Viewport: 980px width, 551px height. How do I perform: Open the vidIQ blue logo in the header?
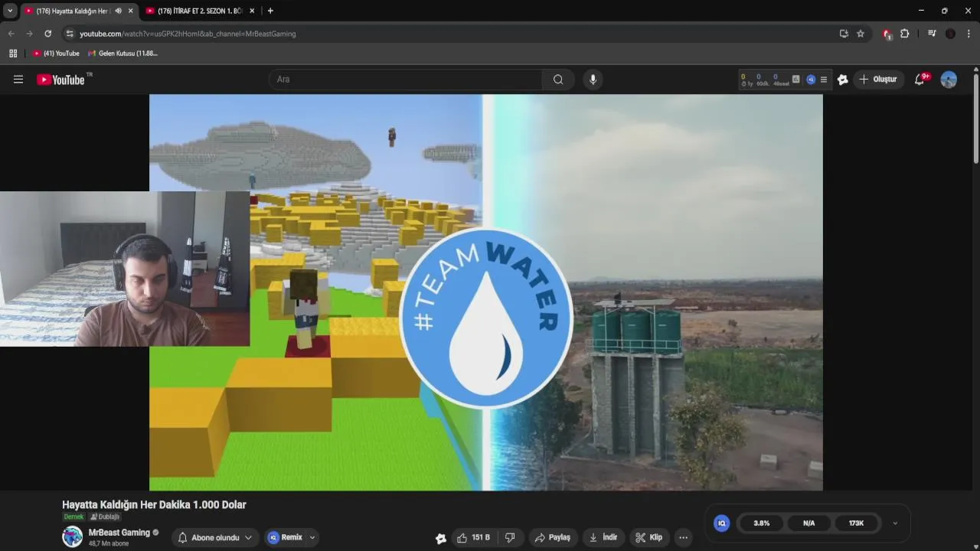coord(811,80)
